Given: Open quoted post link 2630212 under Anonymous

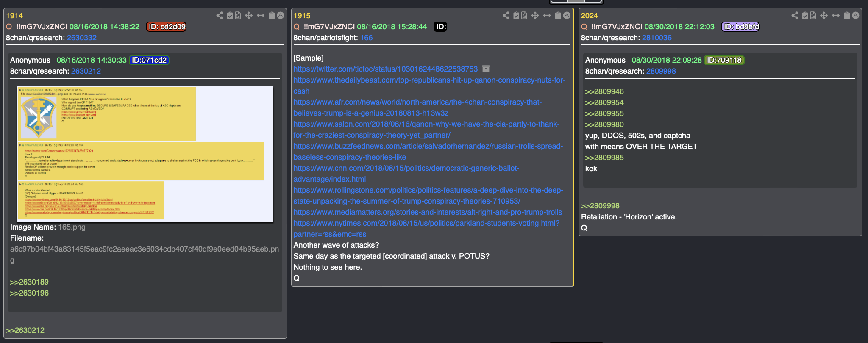Looking at the screenshot, I should coord(86,71).
